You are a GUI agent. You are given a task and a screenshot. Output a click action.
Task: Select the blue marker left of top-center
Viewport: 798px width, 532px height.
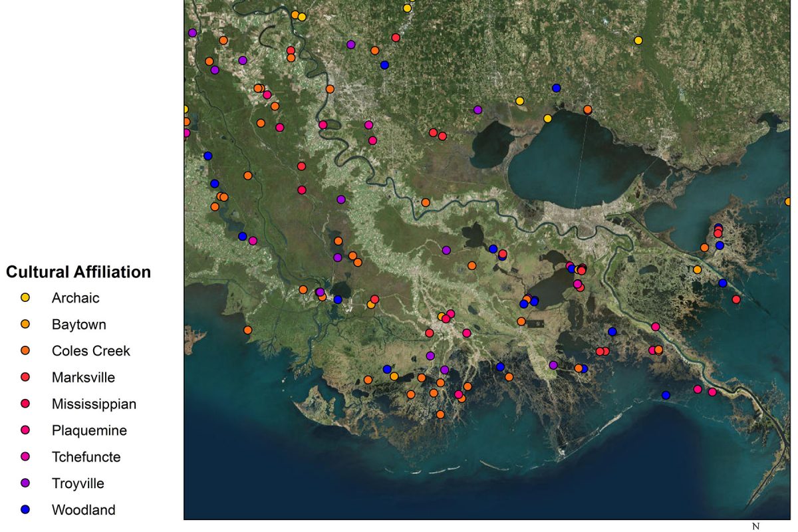(384, 65)
